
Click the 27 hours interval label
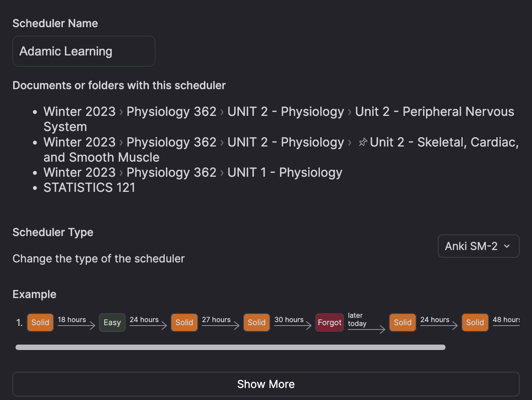pyautogui.click(x=216, y=320)
